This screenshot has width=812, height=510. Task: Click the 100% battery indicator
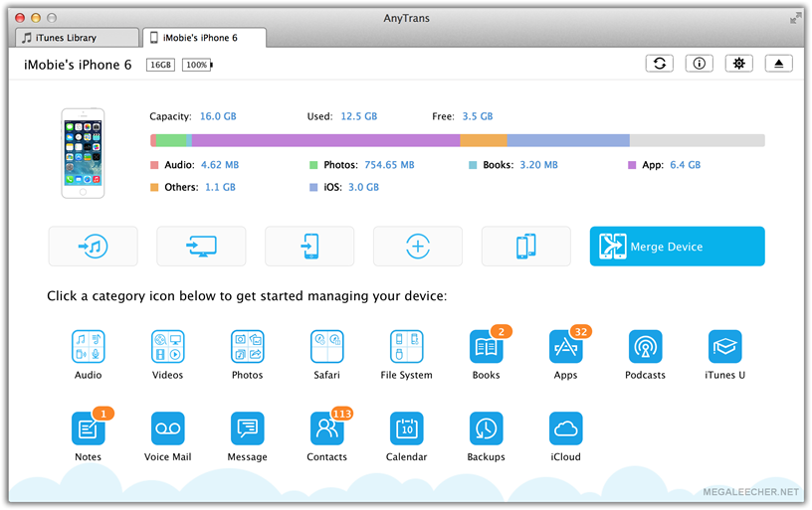[x=197, y=65]
